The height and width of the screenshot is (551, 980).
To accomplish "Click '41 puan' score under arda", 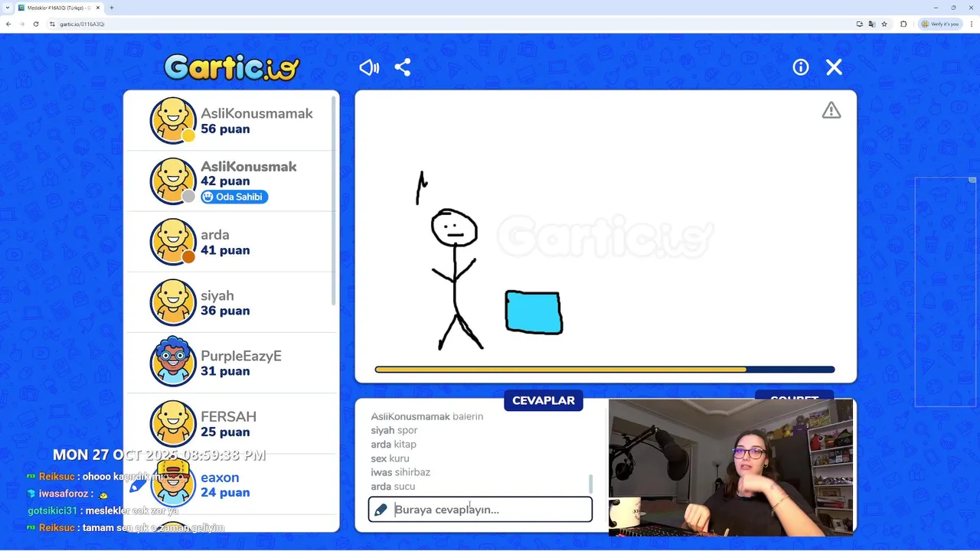I will (x=225, y=250).
